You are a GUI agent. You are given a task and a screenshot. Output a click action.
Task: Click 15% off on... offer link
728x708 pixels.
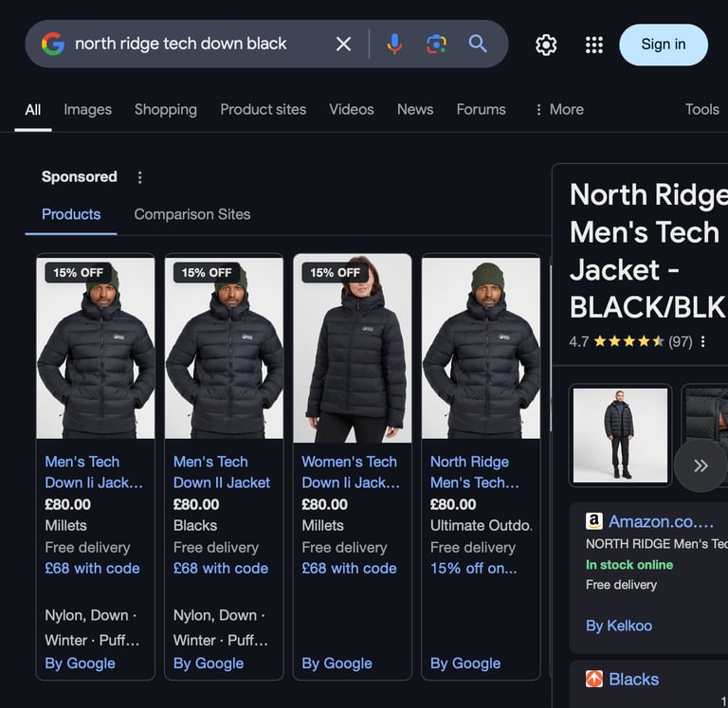(x=474, y=569)
